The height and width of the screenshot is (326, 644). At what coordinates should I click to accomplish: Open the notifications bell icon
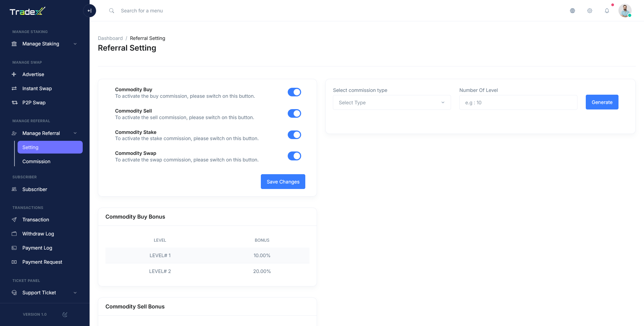[607, 11]
